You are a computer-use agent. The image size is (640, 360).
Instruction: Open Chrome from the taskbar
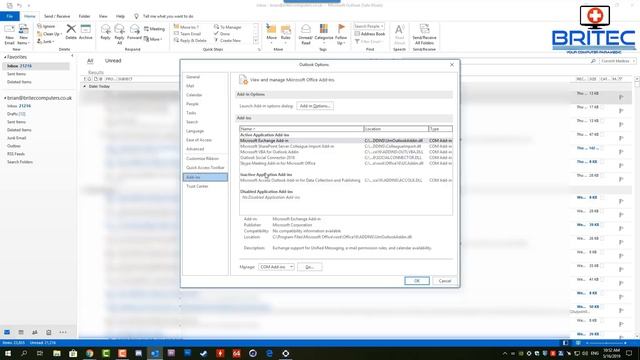[89, 353]
